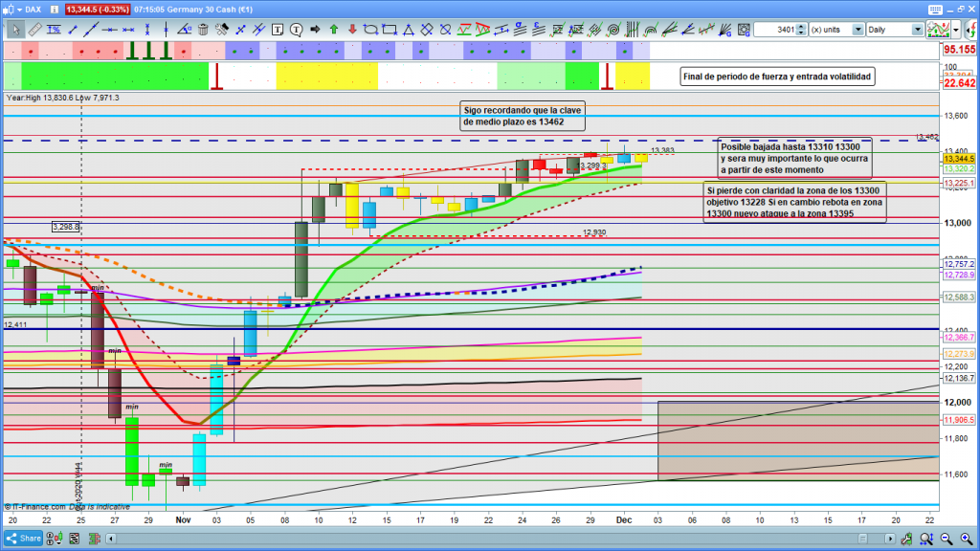
Task: Select the green up arrow tool
Action: 334,30
